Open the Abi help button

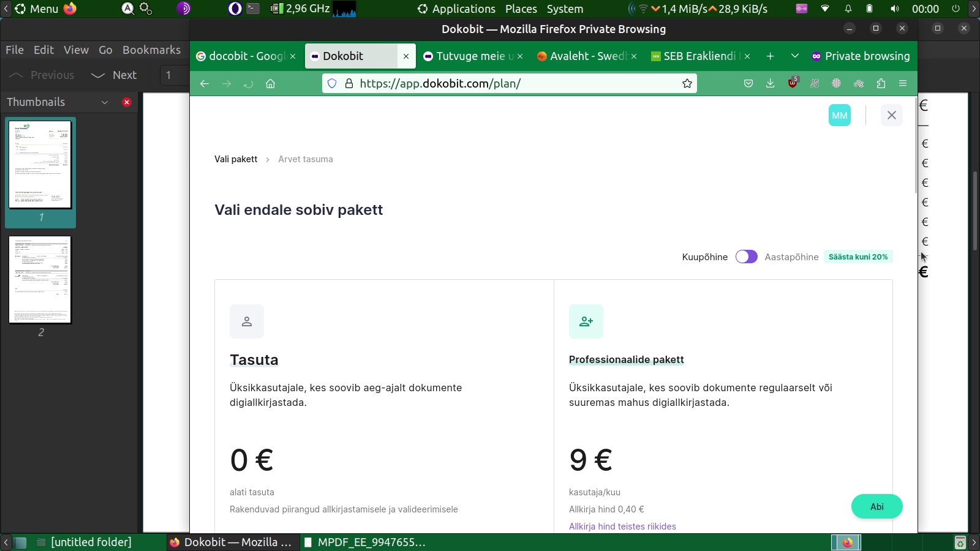click(877, 506)
